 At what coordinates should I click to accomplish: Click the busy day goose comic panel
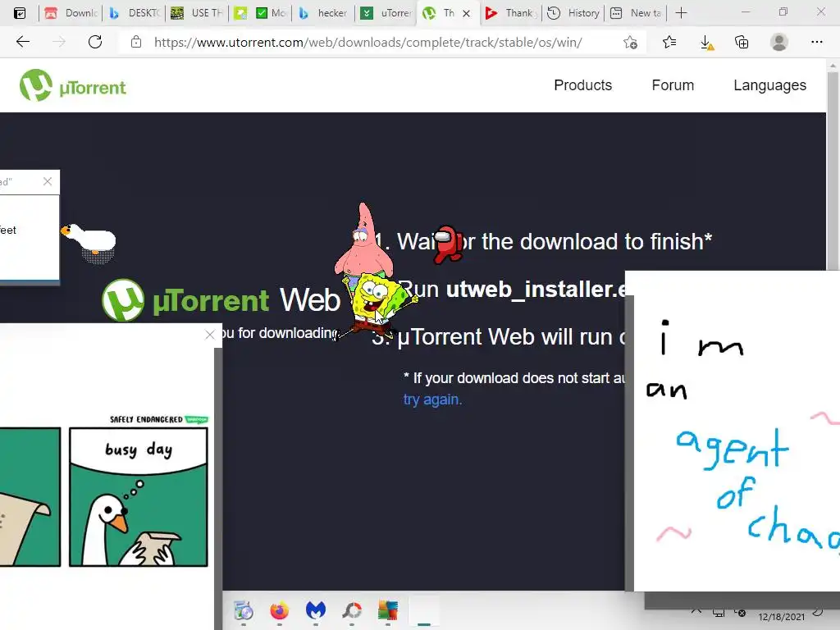tap(138, 496)
